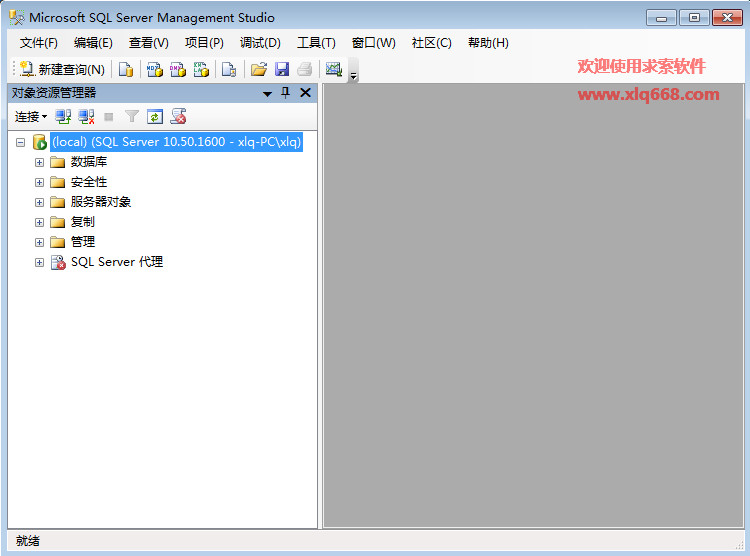Image resolution: width=750 pixels, height=556 pixels.
Task: Select the (local) SQL Server 10.50.1600 node
Action: pyautogui.click(x=176, y=142)
